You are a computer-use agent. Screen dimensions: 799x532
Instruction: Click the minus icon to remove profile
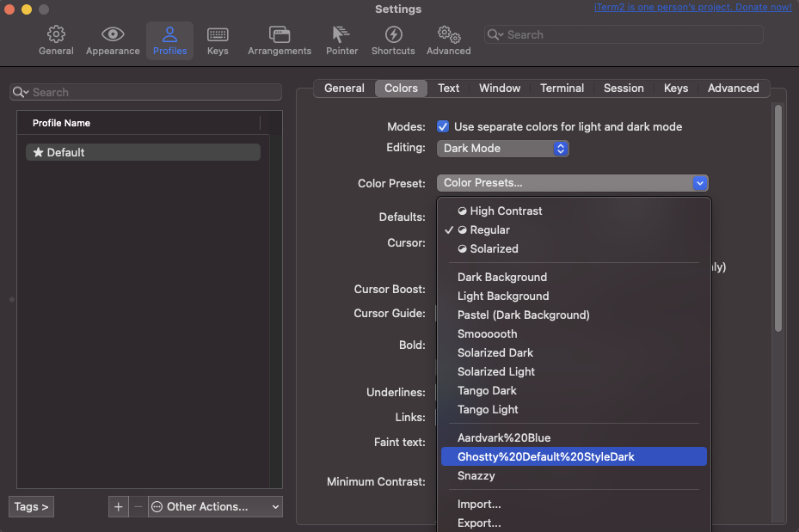tap(138, 506)
